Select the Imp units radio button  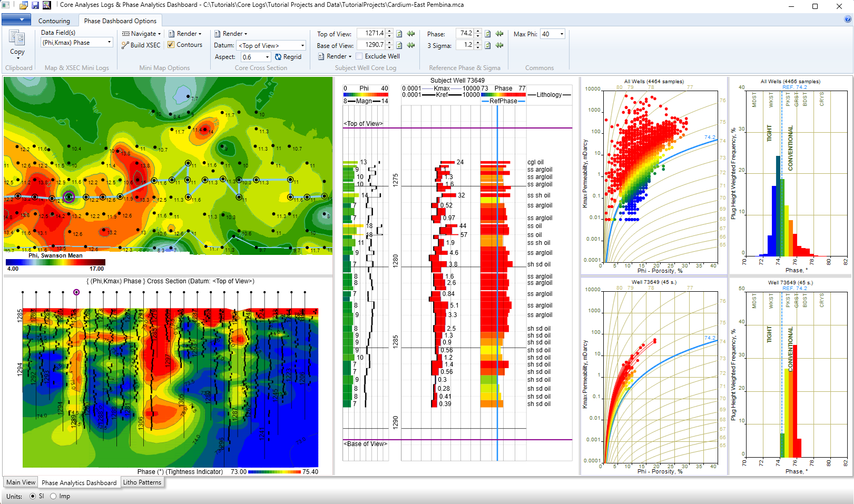click(53, 496)
